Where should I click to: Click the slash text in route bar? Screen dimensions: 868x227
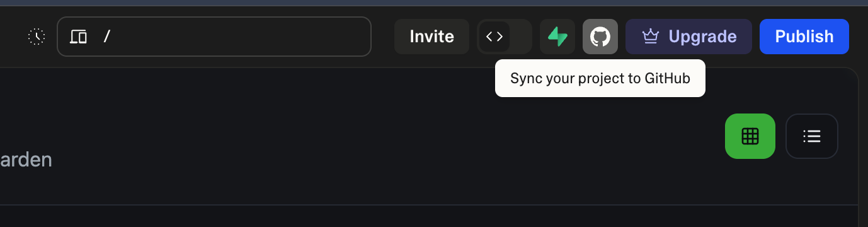[x=107, y=37]
